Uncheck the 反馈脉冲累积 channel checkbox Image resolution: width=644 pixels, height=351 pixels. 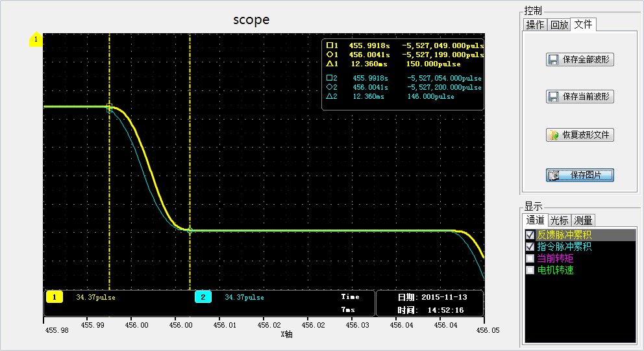pyautogui.click(x=530, y=235)
